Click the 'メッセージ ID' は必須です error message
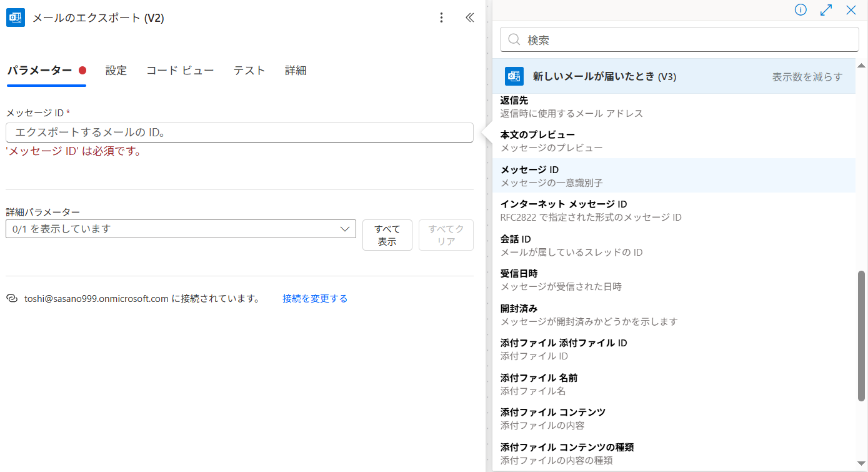 pyautogui.click(x=73, y=151)
